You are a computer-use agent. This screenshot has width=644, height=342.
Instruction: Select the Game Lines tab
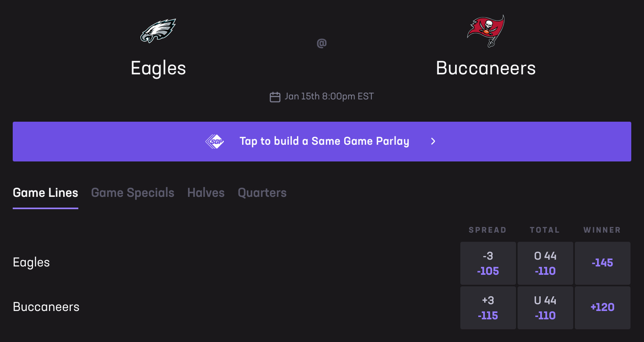click(45, 193)
